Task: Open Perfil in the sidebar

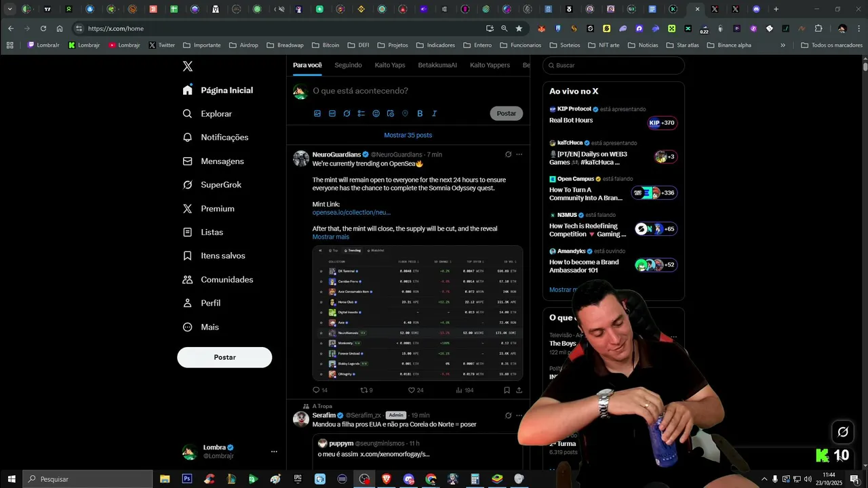Action: click(201, 303)
